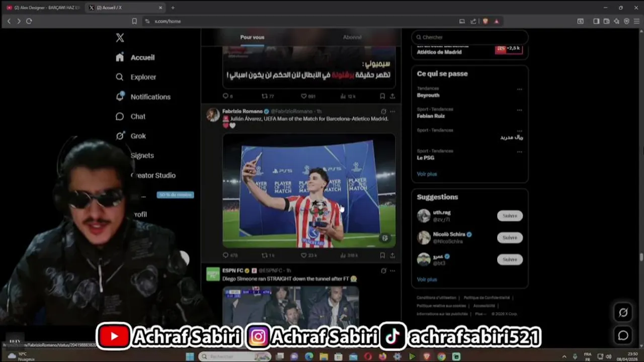
Task: Open the ESPN FC profile avatar
Action: point(213,274)
